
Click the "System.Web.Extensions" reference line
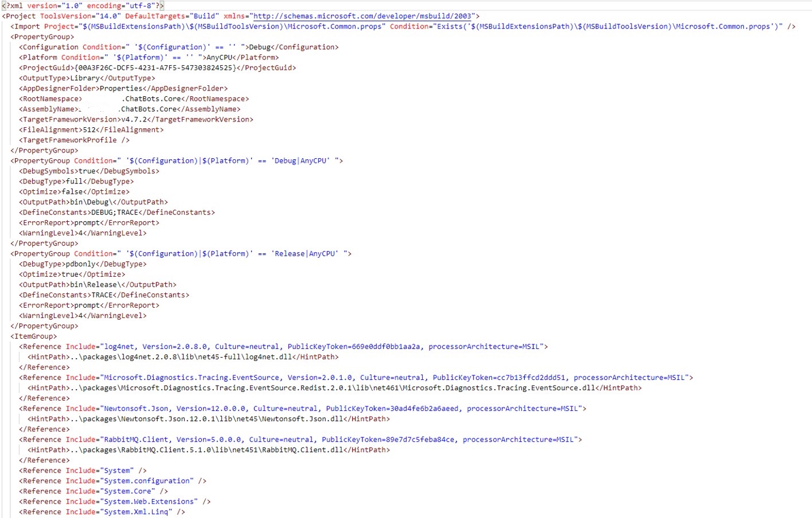tap(115, 501)
